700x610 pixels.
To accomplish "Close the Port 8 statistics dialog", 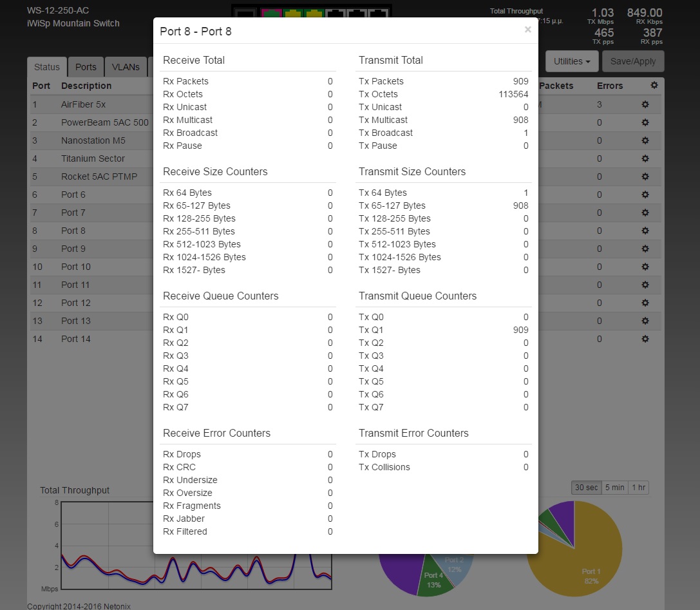I will (x=527, y=30).
